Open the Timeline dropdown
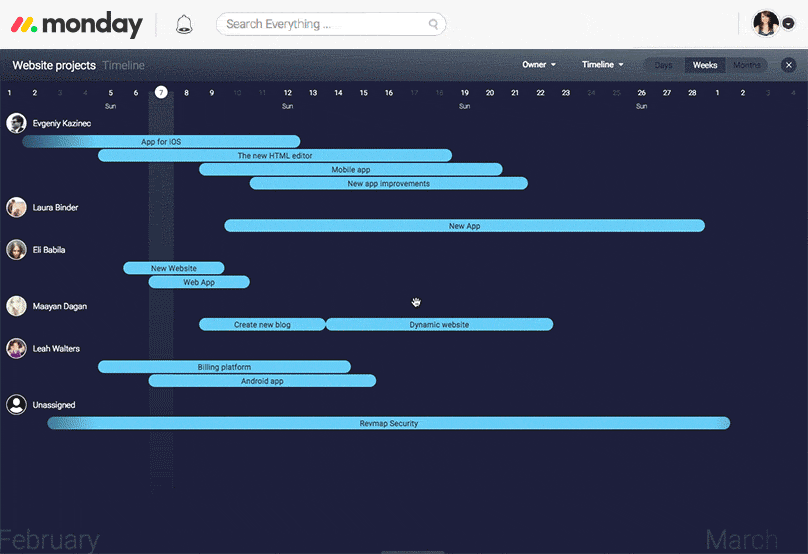 [x=602, y=64]
